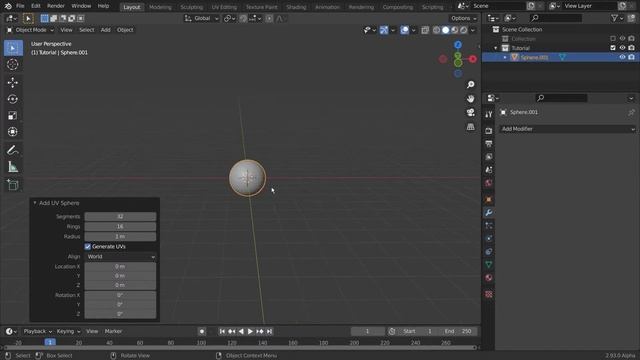Adjust the Radius value field

tap(120, 236)
